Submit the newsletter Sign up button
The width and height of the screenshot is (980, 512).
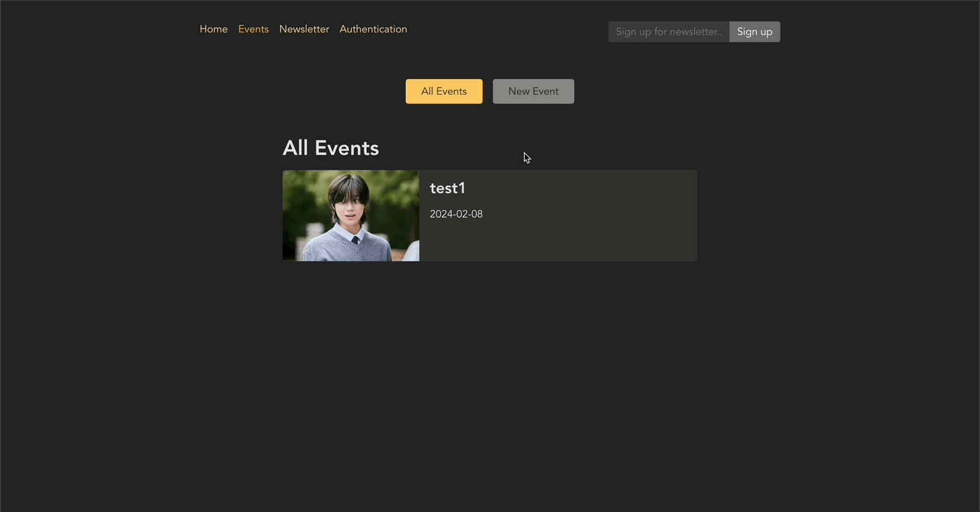coord(754,32)
